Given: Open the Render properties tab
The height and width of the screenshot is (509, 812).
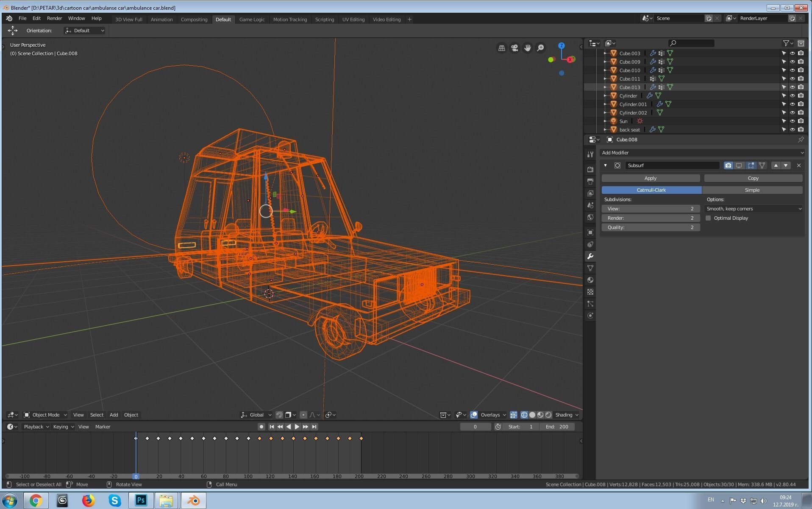Looking at the screenshot, I should 590,170.
